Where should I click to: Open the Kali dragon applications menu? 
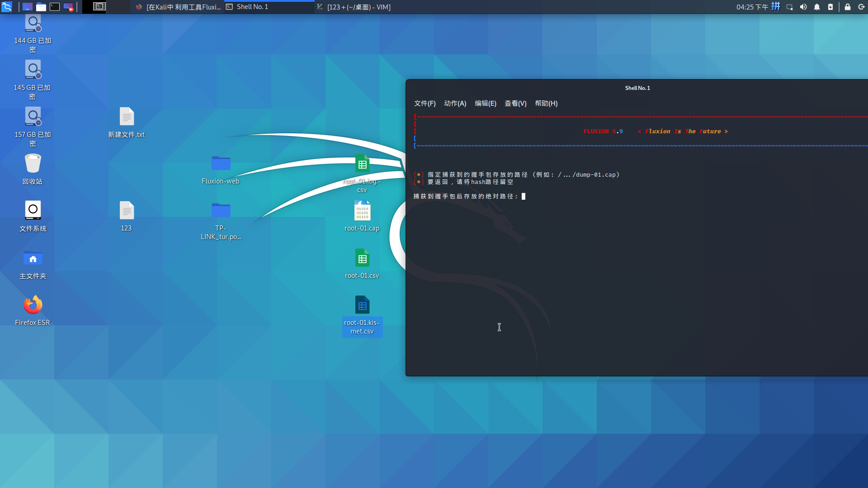[x=7, y=7]
